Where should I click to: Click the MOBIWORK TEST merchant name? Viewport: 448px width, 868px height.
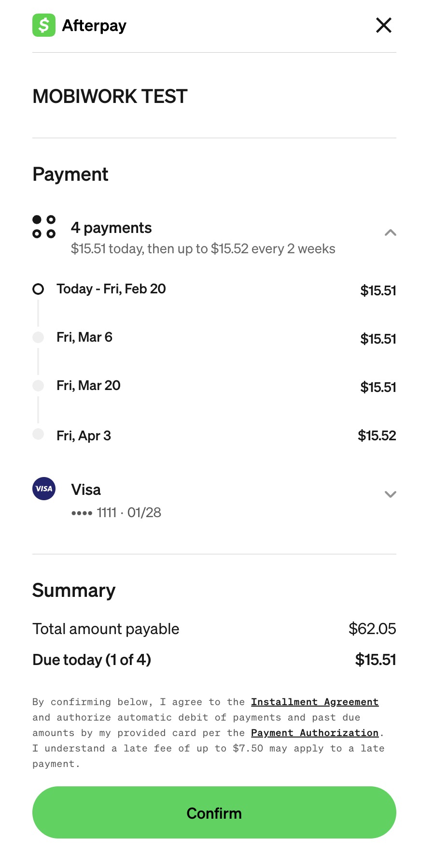[110, 96]
